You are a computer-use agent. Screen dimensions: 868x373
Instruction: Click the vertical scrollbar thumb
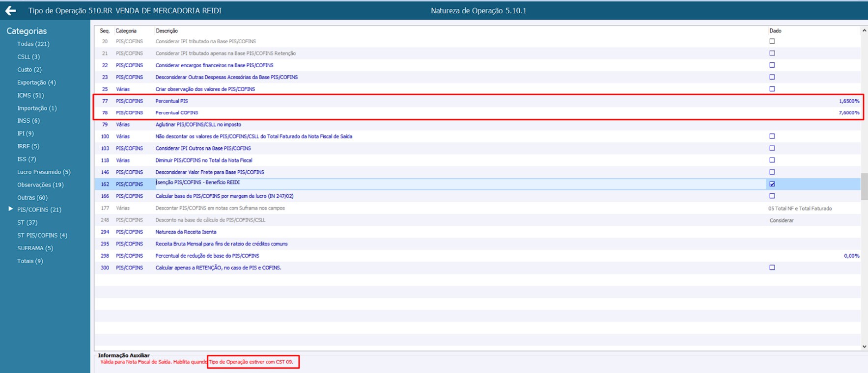coord(865,186)
